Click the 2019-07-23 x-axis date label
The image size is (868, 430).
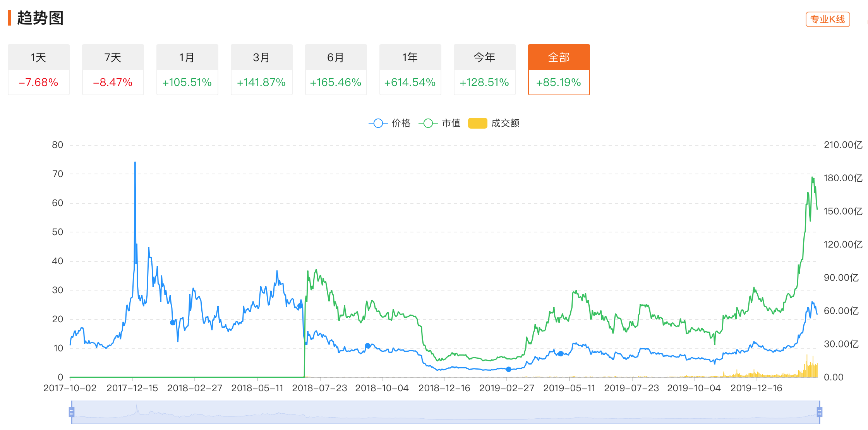coord(631,388)
